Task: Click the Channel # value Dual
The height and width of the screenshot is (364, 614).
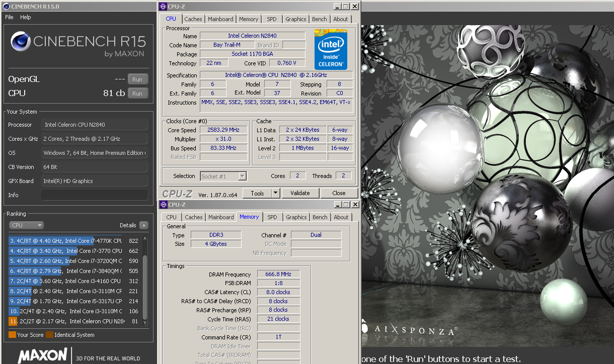Action: tap(316, 235)
